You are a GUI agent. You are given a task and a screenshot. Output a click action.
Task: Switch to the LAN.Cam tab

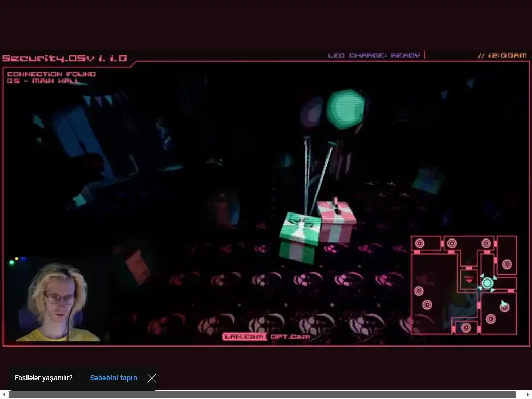coord(244,337)
